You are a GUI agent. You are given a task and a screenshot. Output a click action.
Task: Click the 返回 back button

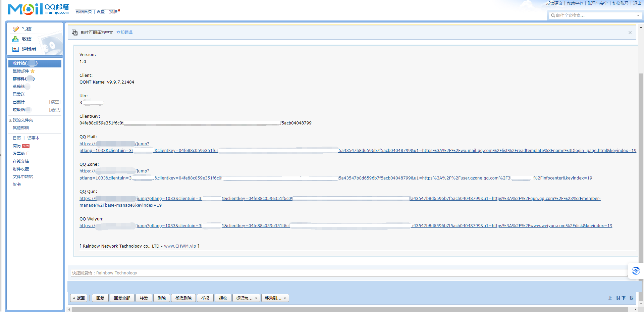tap(79, 298)
